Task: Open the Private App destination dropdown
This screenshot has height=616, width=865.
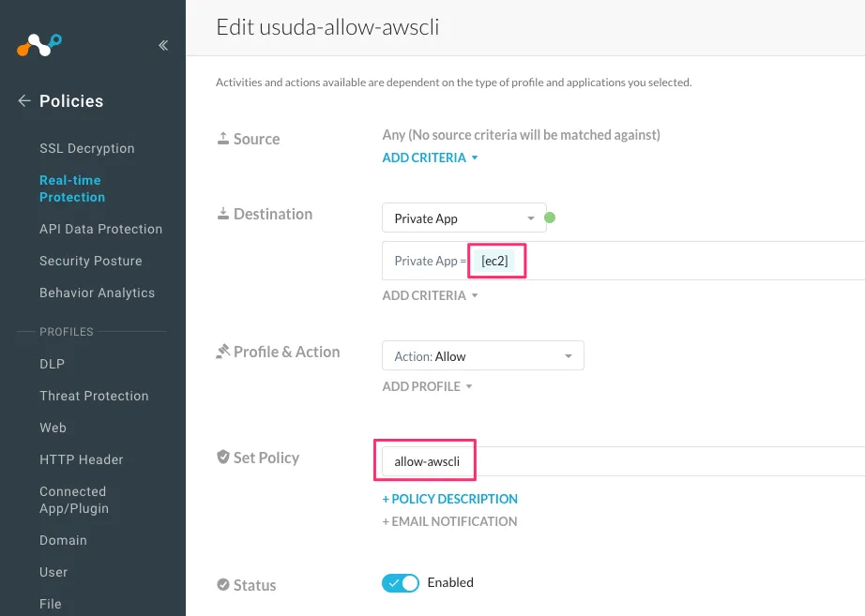Action: (x=463, y=218)
